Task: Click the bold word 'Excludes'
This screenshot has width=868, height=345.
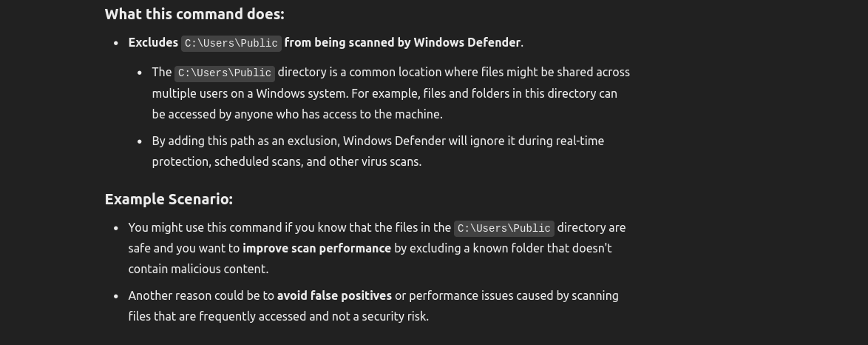Action: pos(153,42)
